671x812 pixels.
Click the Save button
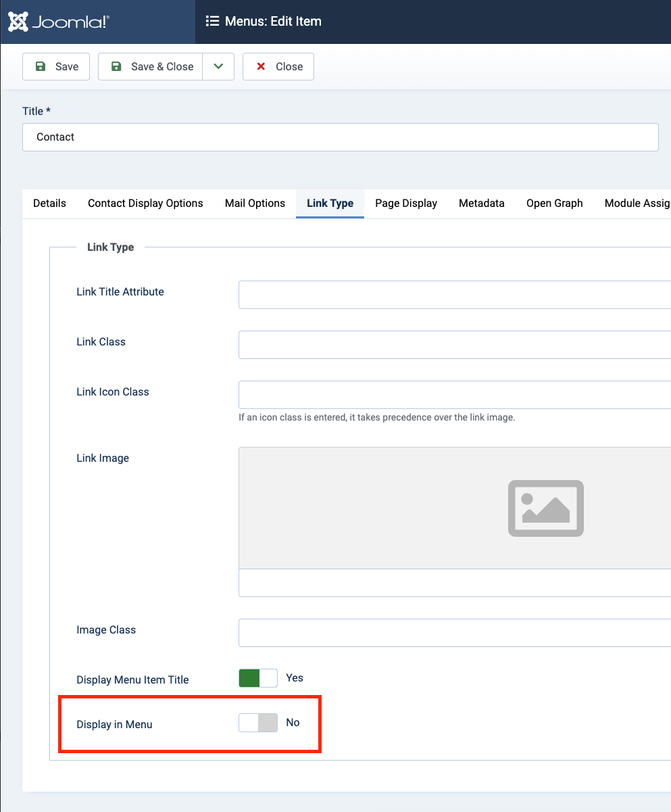pos(56,66)
